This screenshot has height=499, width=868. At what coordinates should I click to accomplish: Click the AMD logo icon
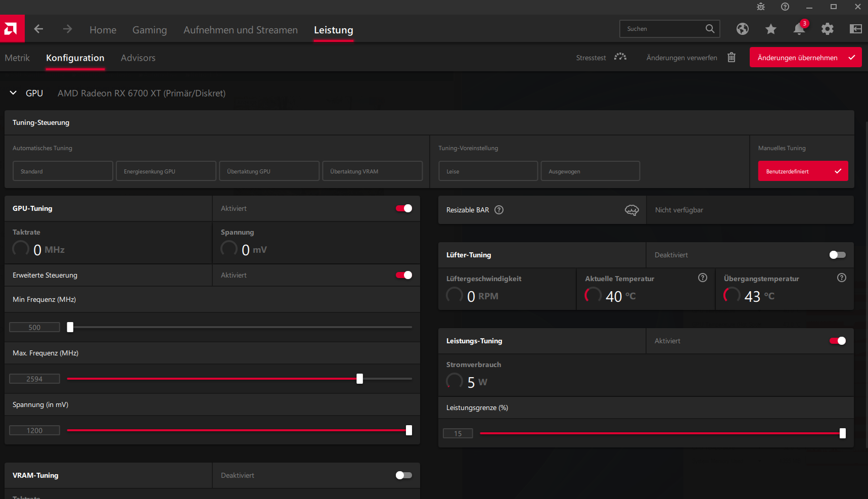coord(12,29)
